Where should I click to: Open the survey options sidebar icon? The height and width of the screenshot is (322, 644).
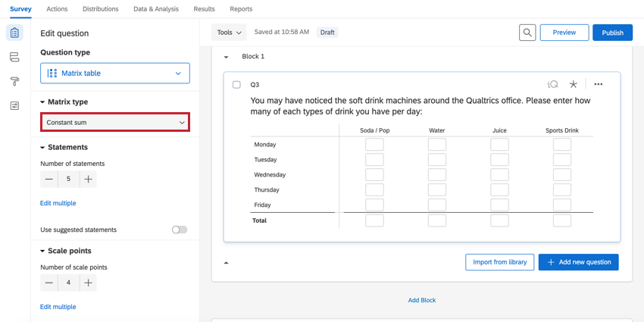point(14,106)
